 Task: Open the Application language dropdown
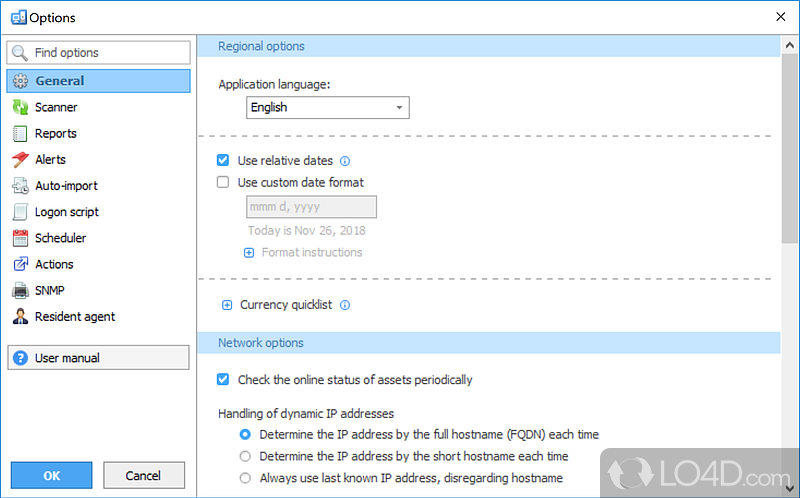click(327, 107)
